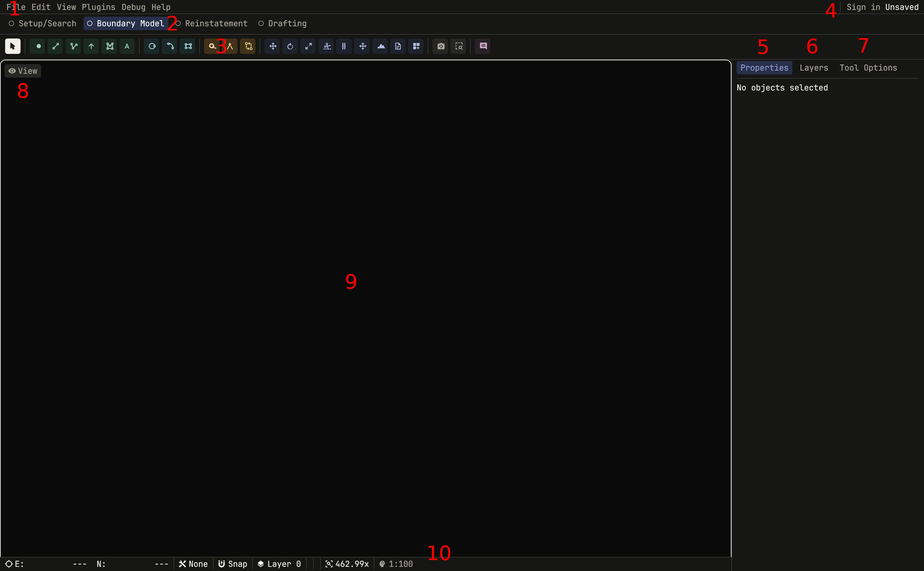Switch to the Tool Options tab

[x=868, y=68]
